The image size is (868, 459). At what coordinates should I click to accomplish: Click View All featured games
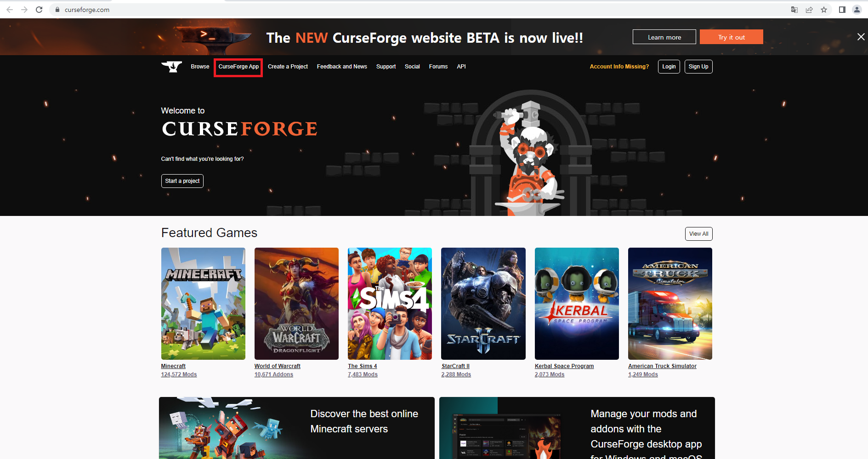pyautogui.click(x=699, y=234)
